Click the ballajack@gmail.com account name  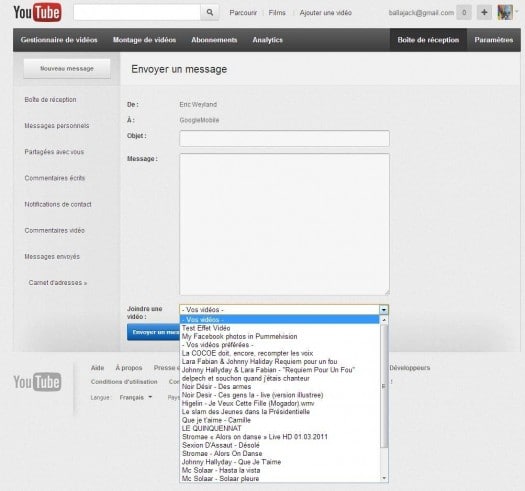point(421,13)
